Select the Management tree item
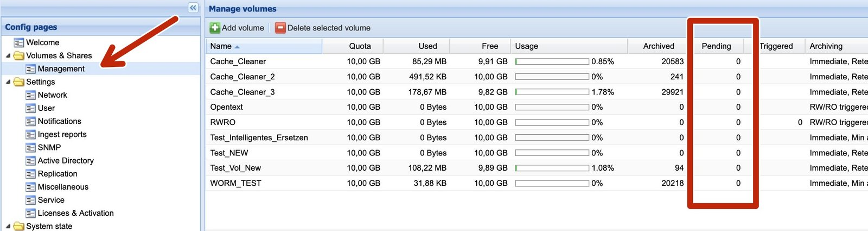The image size is (868, 231). pyautogui.click(x=61, y=69)
